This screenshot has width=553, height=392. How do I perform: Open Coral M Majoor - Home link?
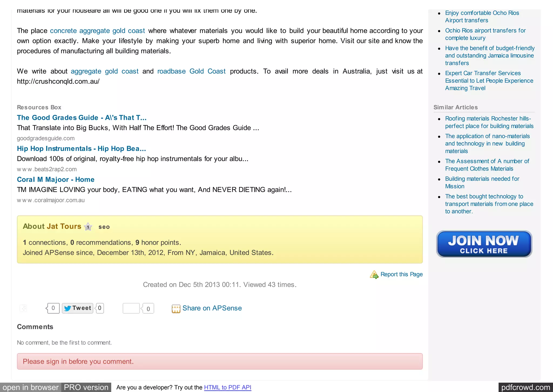tap(56, 180)
